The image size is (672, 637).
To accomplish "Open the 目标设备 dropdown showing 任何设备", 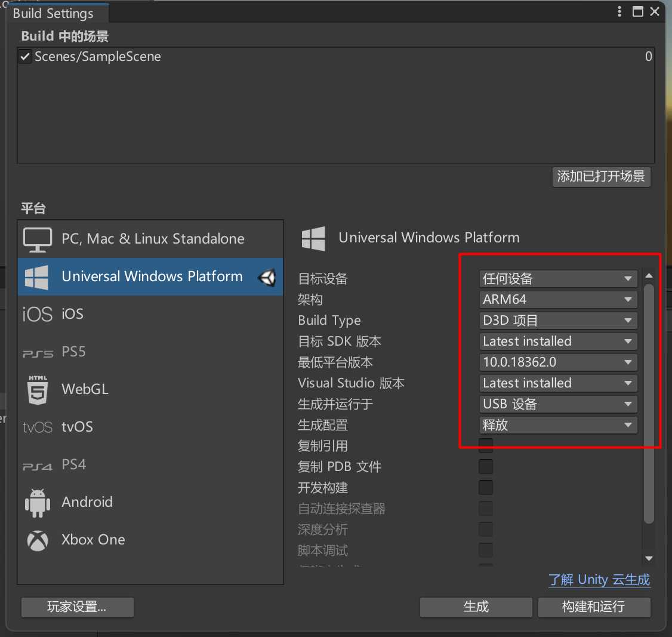I will point(558,279).
